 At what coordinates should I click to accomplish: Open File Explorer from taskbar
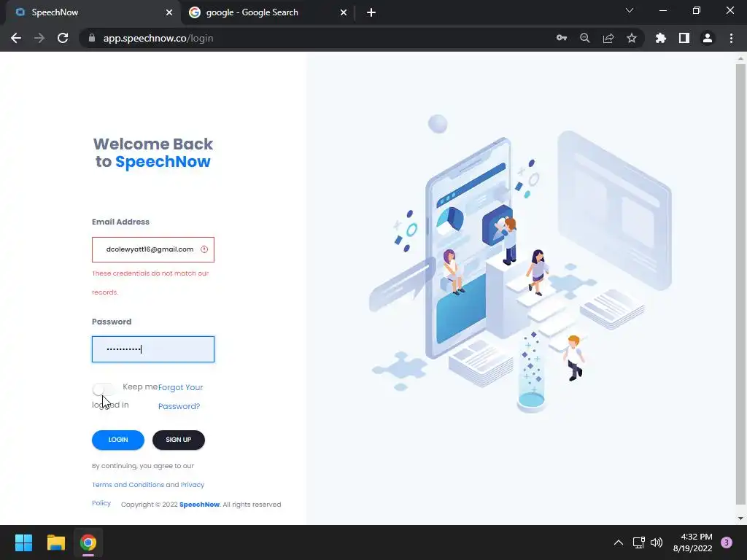coord(55,542)
